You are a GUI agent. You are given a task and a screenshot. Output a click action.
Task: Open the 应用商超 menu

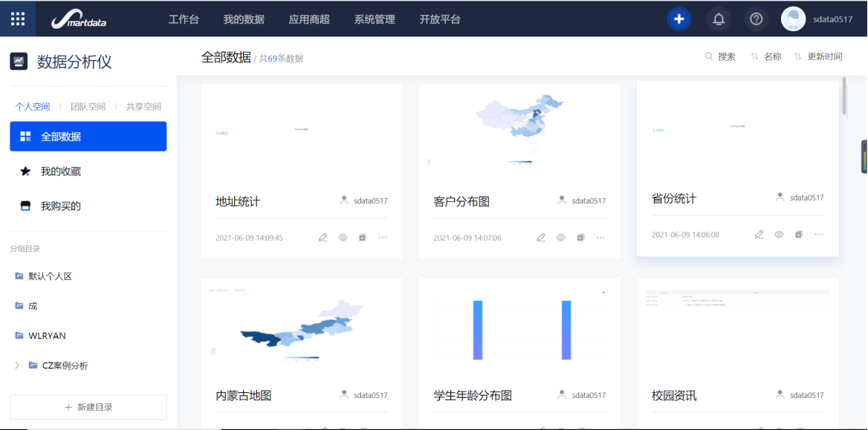pos(308,19)
